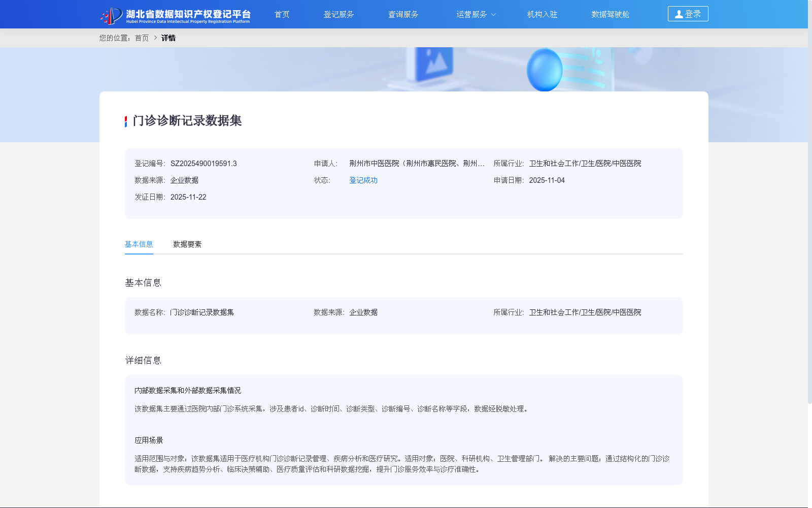The height and width of the screenshot is (508, 812).
Task: Click the 登记成功 status link
Action: click(x=363, y=180)
